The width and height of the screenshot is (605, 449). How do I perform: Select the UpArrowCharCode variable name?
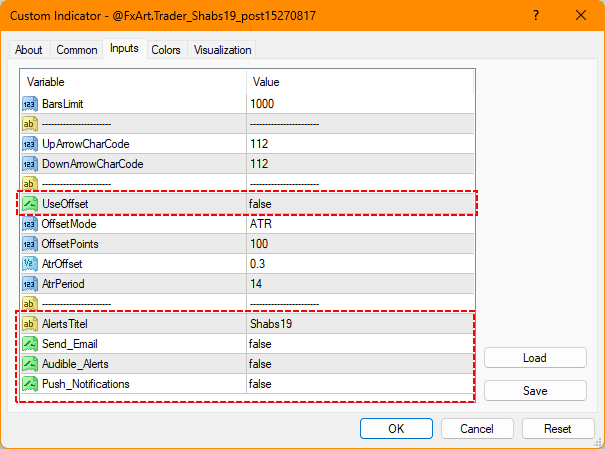86,144
